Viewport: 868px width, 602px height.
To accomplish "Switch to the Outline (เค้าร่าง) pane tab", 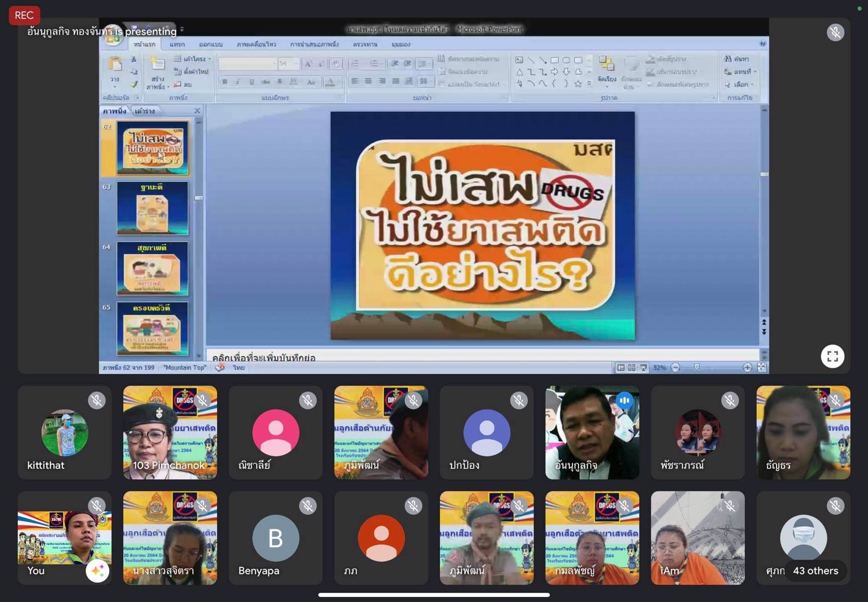I will (x=145, y=111).
